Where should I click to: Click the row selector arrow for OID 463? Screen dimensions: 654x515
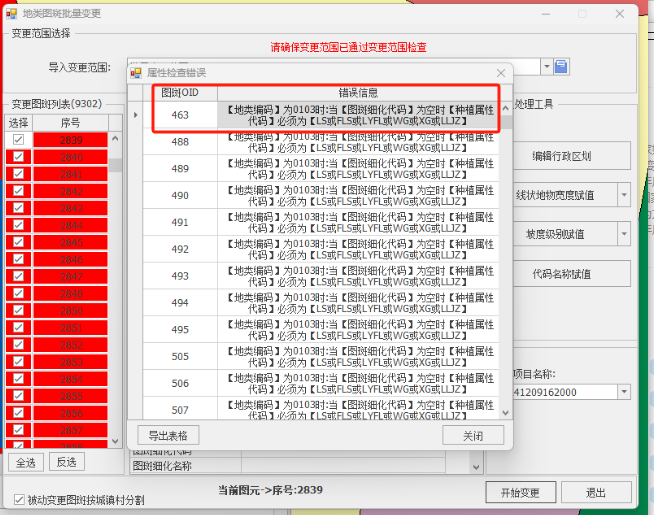point(136,115)
